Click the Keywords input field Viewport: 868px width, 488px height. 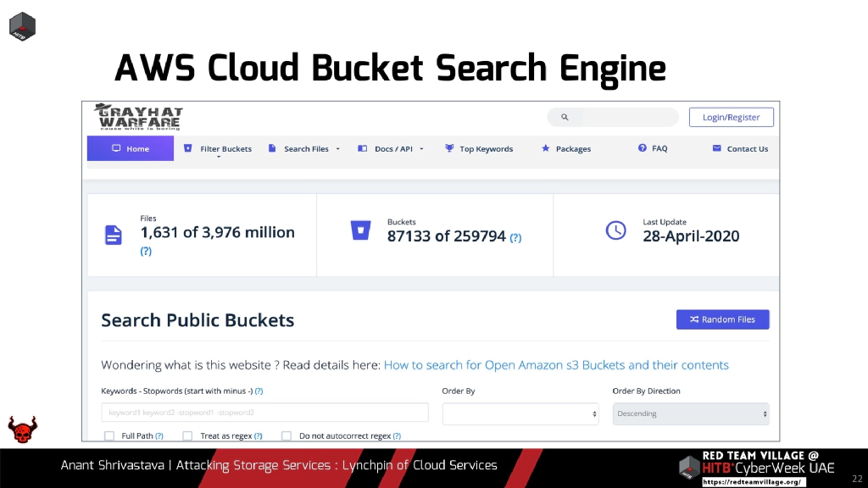coord(264,413)
